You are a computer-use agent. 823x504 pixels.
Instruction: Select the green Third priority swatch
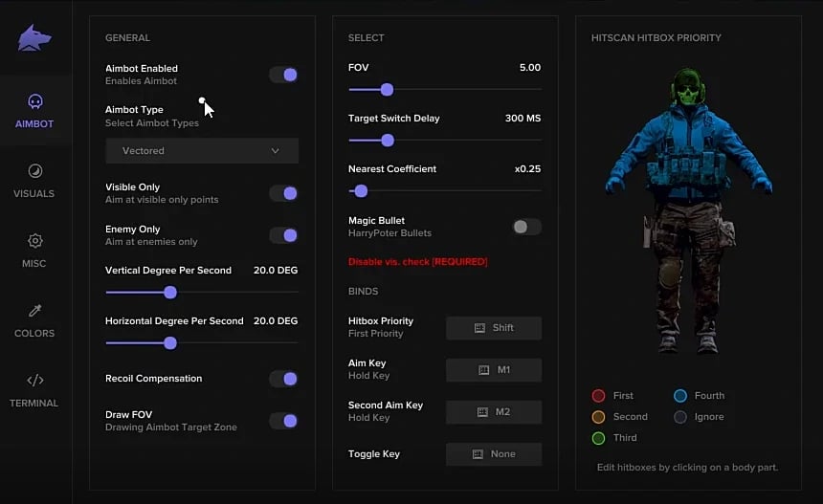[598, 438]
